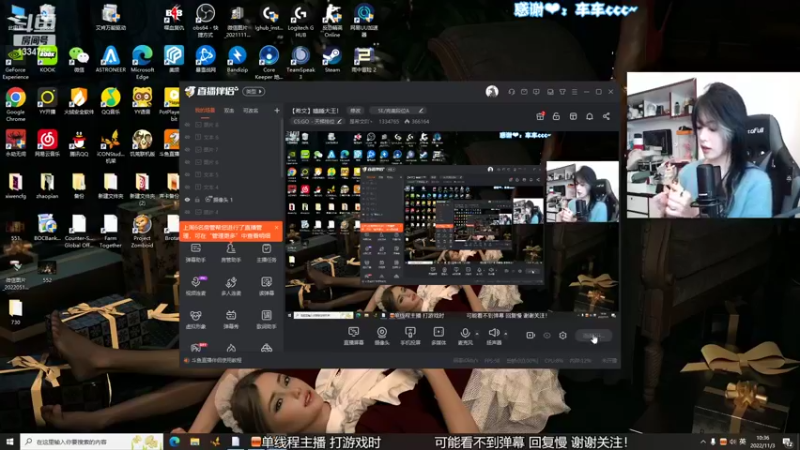Toggle the preview eye icon in the bottom toolbar
This screenshot has width=800, height=450.
[x=547, y=335]
